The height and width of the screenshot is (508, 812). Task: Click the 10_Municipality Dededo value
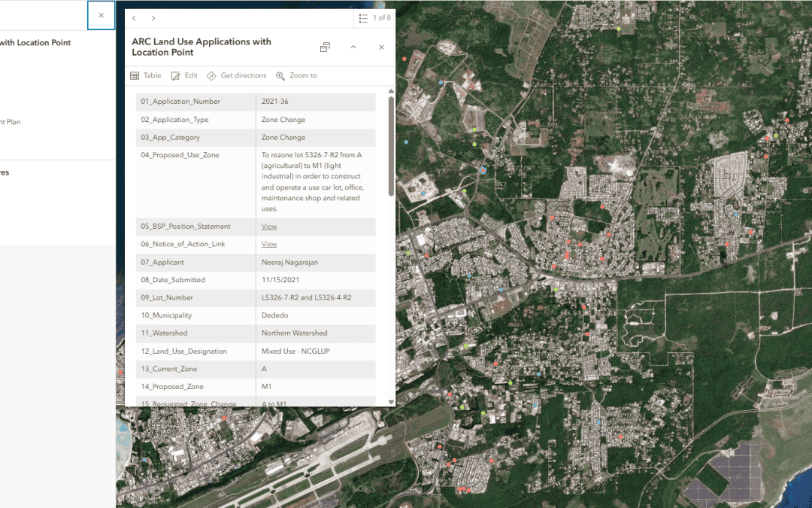pos(274,316)
